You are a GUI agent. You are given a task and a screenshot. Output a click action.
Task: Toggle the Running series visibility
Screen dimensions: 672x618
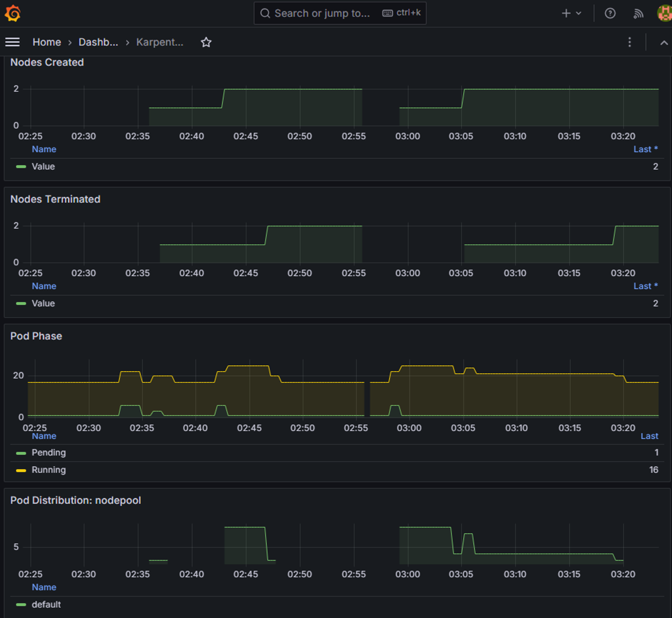pyautogui.click(x=49, y=470)
